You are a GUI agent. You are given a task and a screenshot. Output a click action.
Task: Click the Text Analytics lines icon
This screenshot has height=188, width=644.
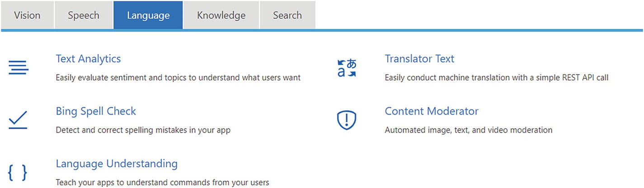pos(19,68)
